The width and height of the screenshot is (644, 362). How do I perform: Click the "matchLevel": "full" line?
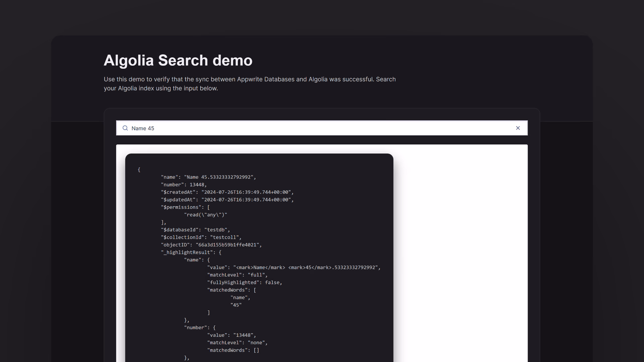tap(237, 275)
